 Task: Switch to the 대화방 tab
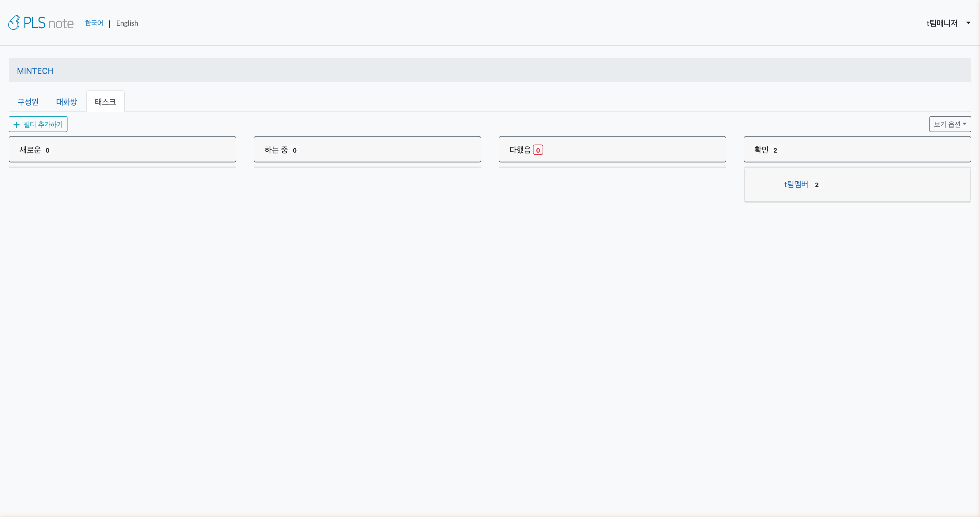coord(66,102)
